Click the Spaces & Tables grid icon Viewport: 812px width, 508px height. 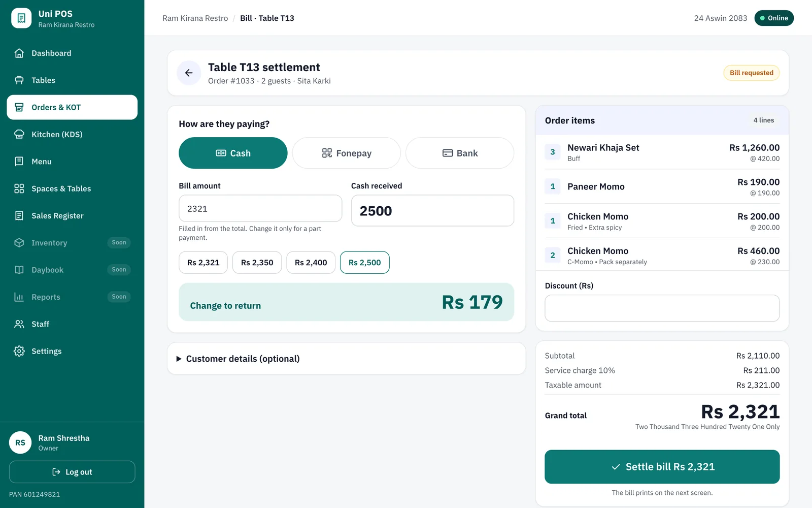click(19, 188)
